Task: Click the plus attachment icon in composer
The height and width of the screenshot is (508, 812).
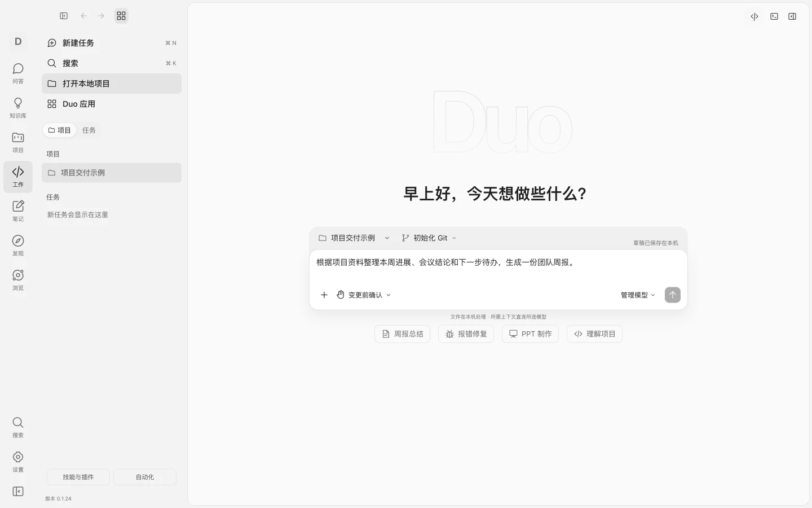Action: click(324, 295)
